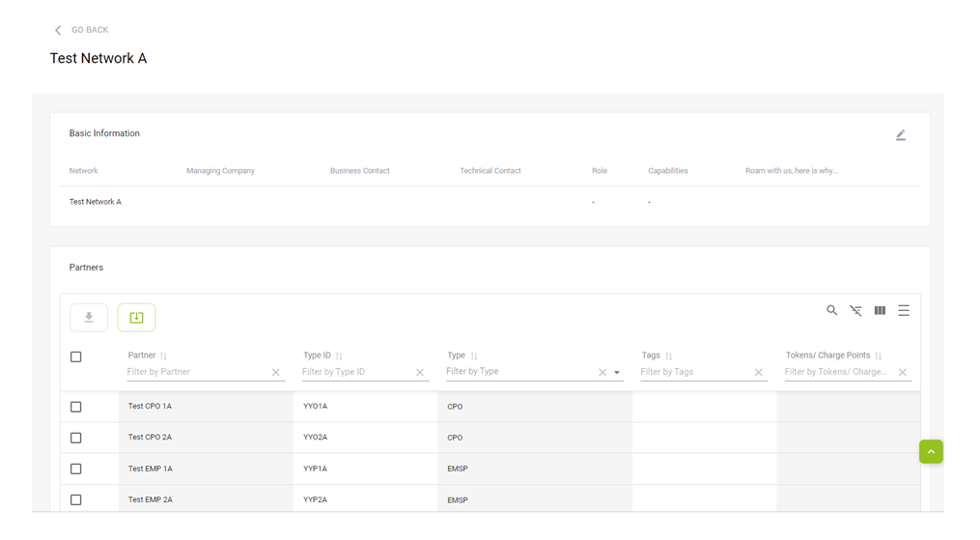Sort by Type ID column arrows

point(339,356)
